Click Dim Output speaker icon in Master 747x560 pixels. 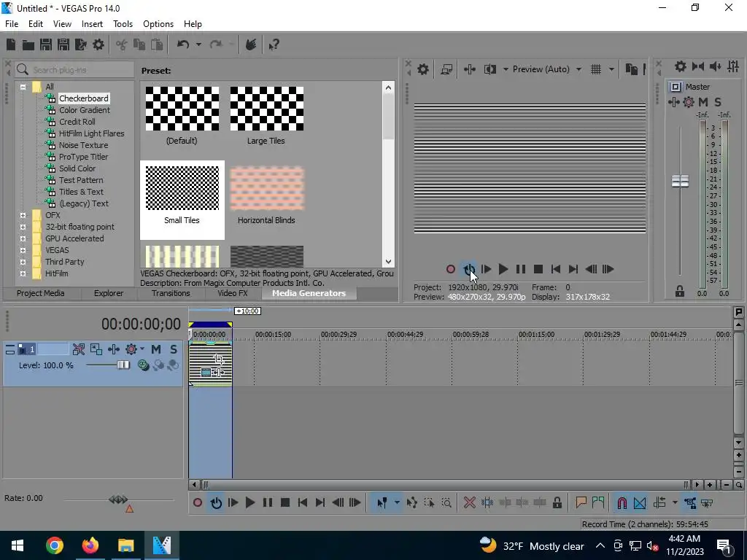click(x=715, y=66)
